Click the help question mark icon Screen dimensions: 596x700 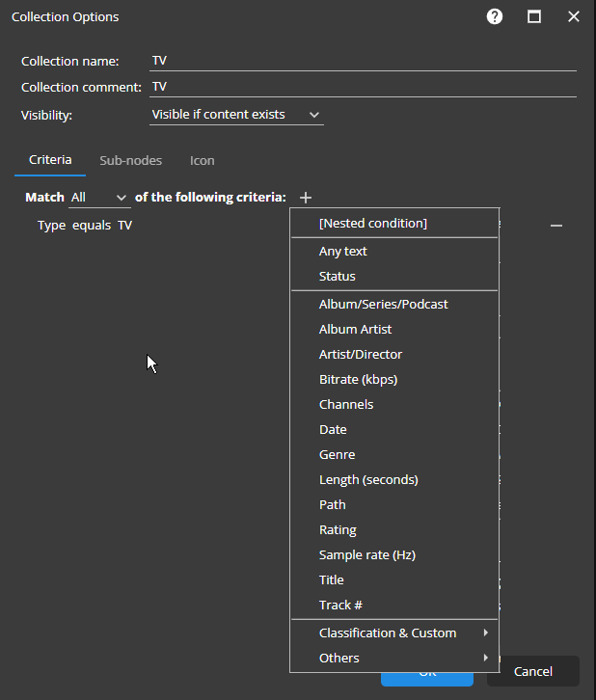pos(495,16)
